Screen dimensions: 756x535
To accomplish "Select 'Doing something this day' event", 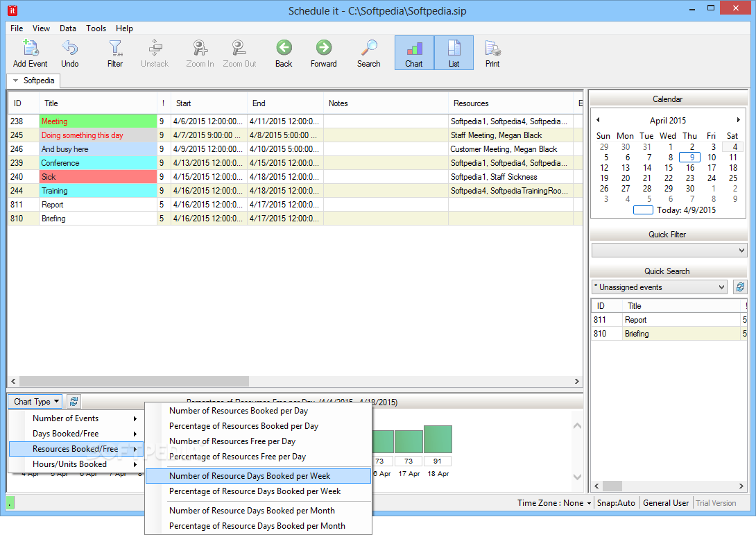I will (x=295, y=135).
